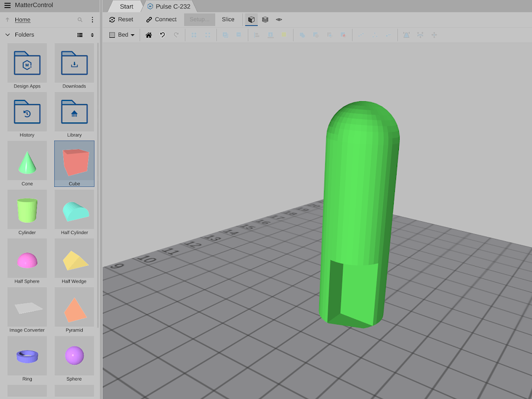532x399 pixels.
Task: Select the Cube primitive
Action: (74, 164)
